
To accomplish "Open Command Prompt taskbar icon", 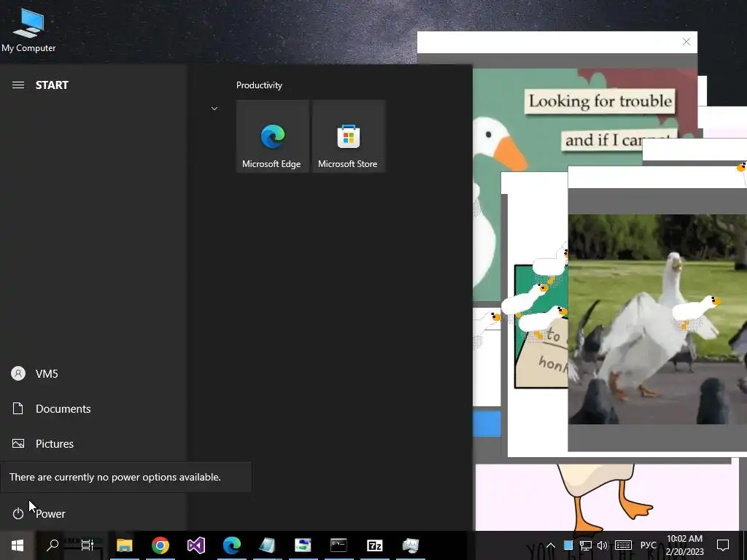I will point(338,545).
